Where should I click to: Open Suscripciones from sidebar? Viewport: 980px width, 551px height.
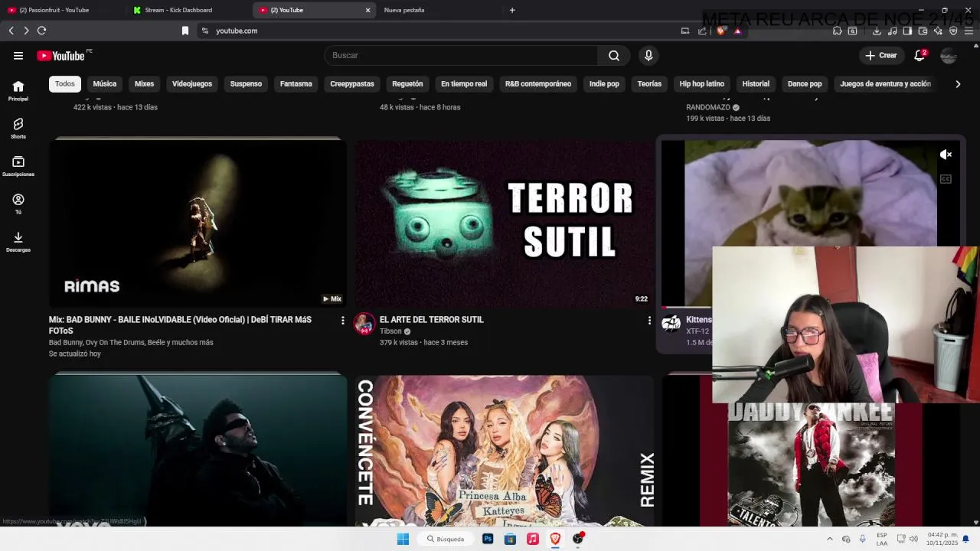[x=18, y=165]
